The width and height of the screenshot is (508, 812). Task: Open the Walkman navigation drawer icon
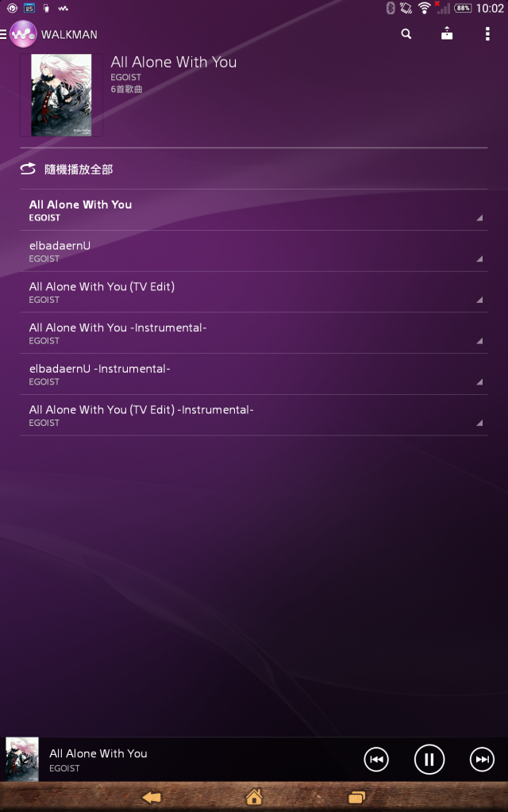tap(4, 35)
